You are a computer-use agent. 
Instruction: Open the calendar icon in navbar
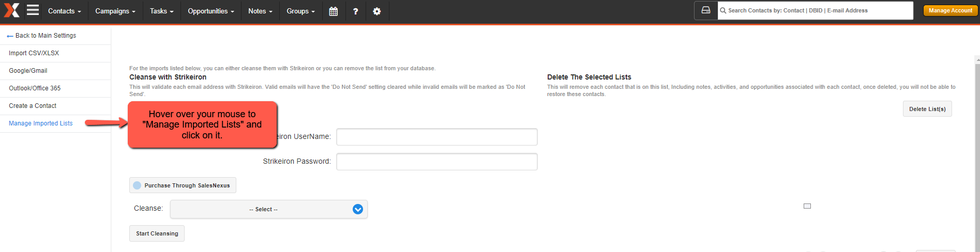point(334,11)
